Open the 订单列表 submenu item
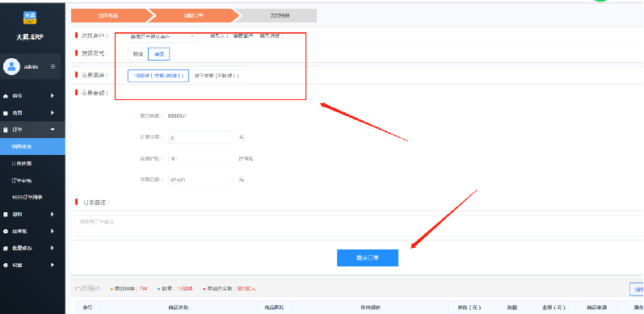The width and height of the screenshot is (644, 314). click(x=22, y=163)
